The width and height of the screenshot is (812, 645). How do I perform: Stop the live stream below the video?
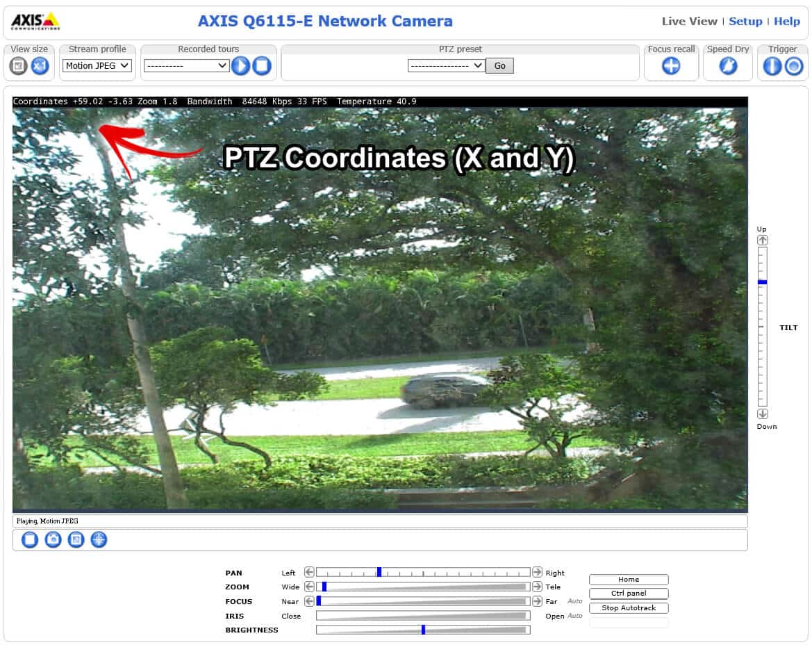[30, 539]
